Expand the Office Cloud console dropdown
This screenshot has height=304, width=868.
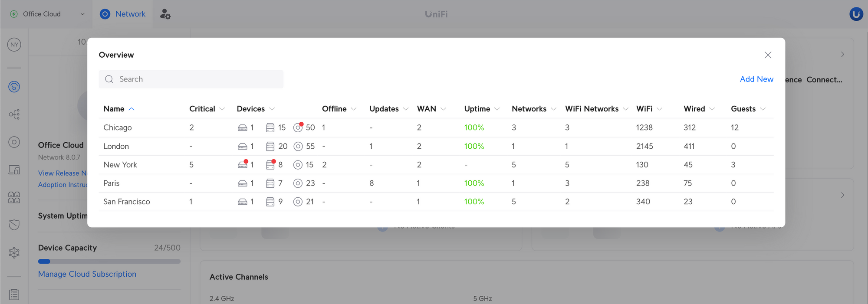click(x=82, y=14)
